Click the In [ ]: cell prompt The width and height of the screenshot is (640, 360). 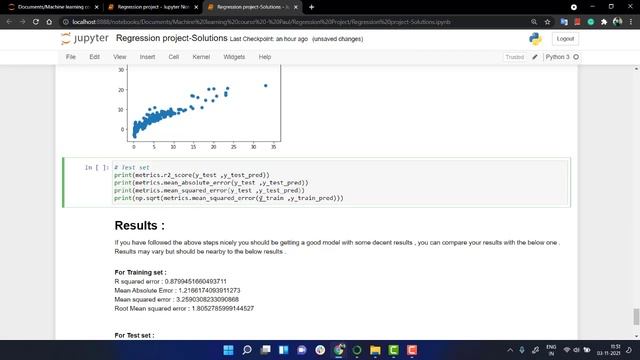pos(97,167)
